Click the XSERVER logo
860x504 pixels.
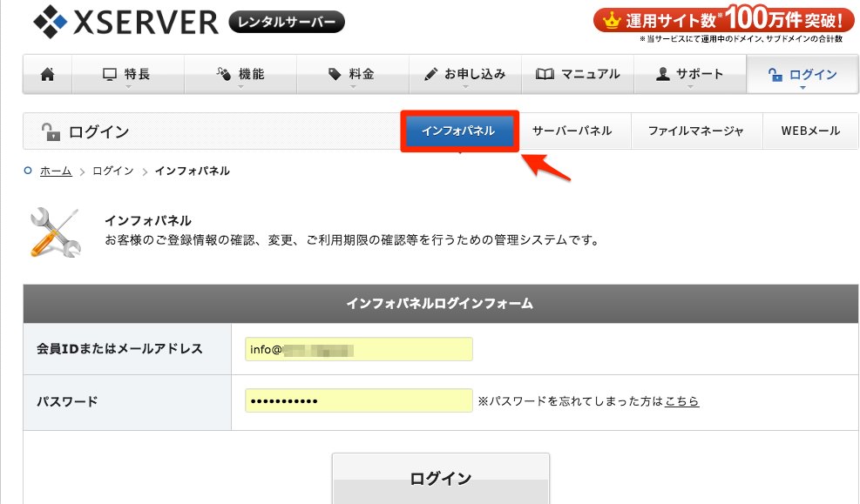(125, 22)
